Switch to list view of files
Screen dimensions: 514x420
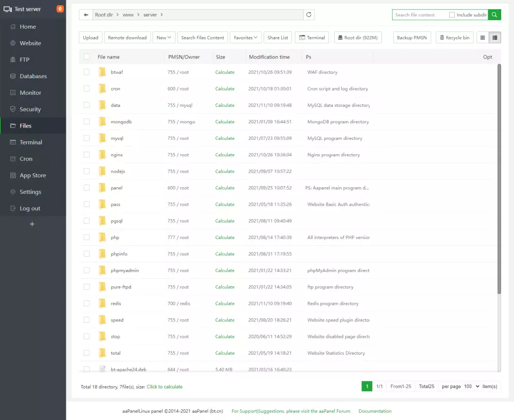pyautogui.click(x=493, y=37)
